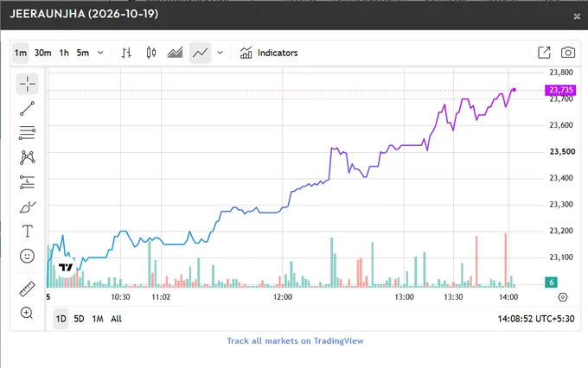This screenshot has height=368, width=588.
Task: Set date range to 5D
Action: [80, 319]
